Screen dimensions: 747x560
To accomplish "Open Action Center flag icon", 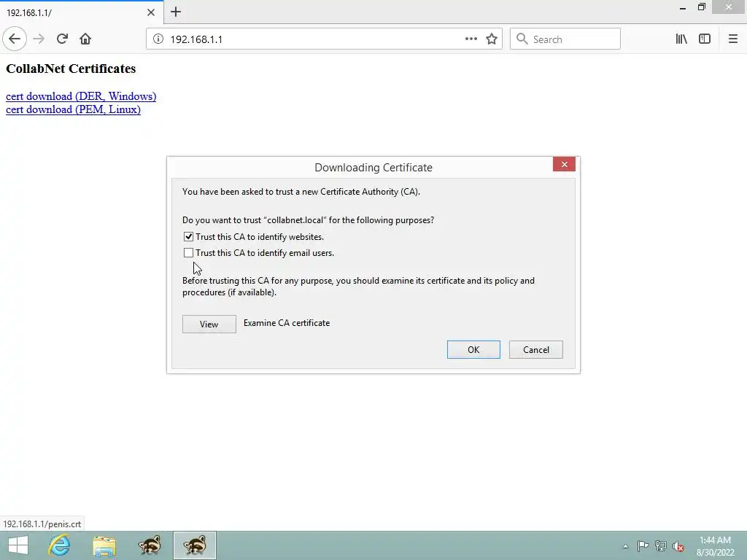I will pos(643,546).
